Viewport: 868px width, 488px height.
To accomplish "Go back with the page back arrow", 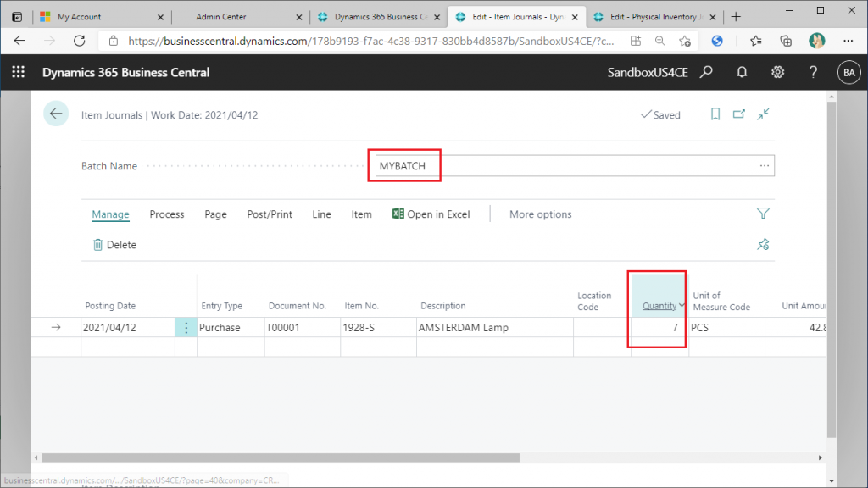I will tap(56, 114).
